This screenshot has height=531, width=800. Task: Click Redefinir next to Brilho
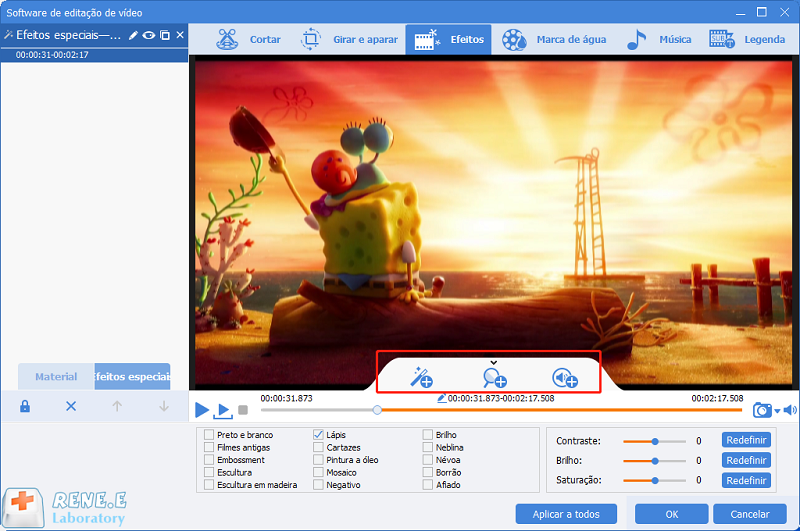click(746, 460)
